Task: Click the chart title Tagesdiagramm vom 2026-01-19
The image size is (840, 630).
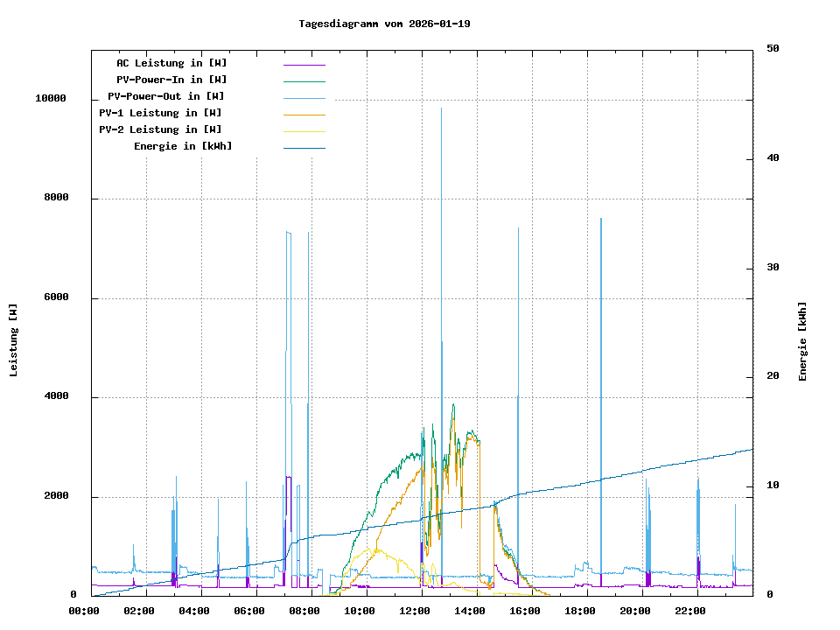Action: tap(384, 24)
